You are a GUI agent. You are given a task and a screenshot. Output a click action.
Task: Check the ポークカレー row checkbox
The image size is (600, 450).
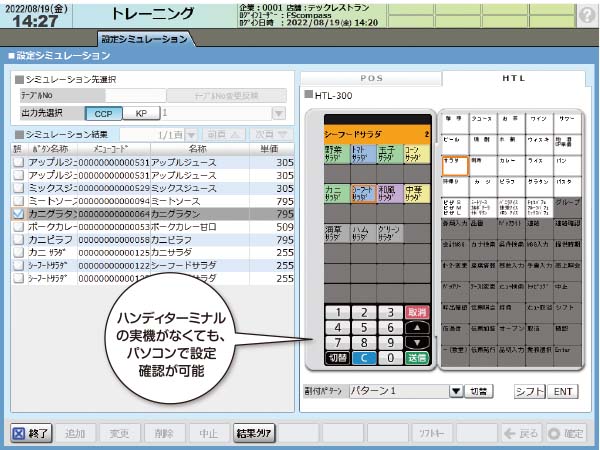[18, 227]
